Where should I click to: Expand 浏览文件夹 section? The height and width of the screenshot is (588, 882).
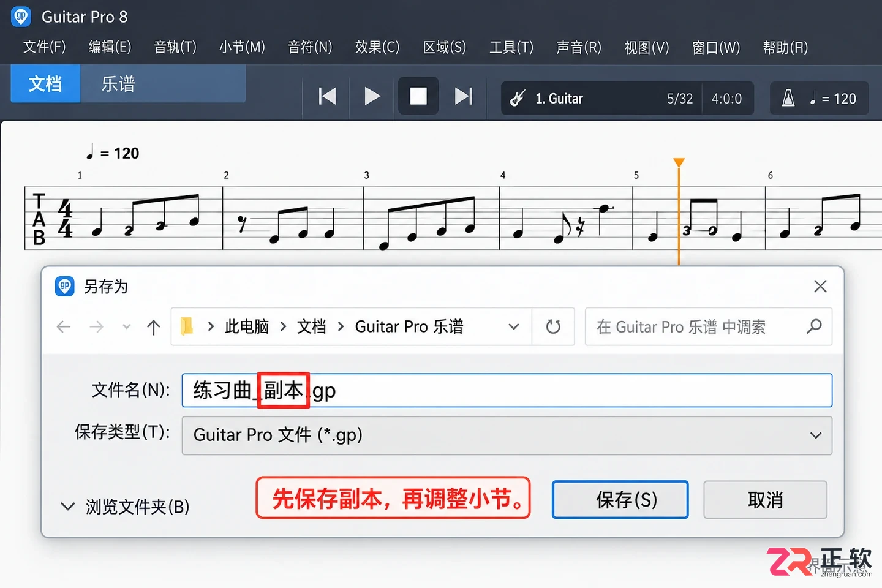(126, 507)
